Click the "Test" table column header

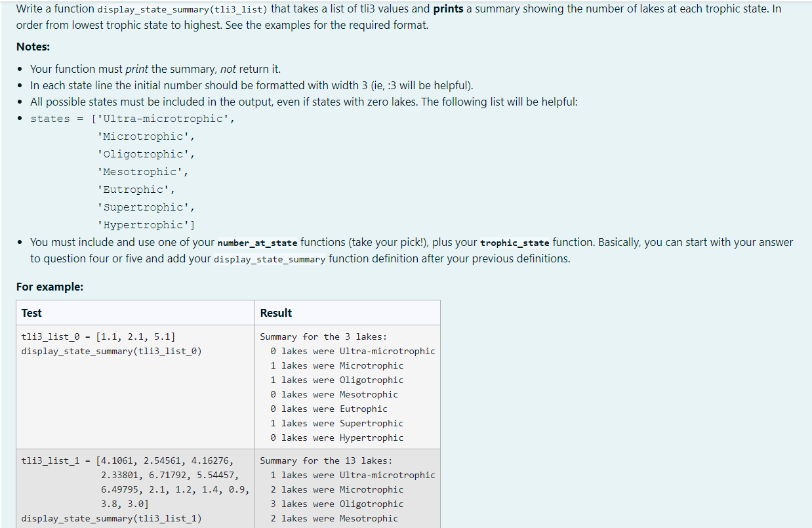point(31,313)
